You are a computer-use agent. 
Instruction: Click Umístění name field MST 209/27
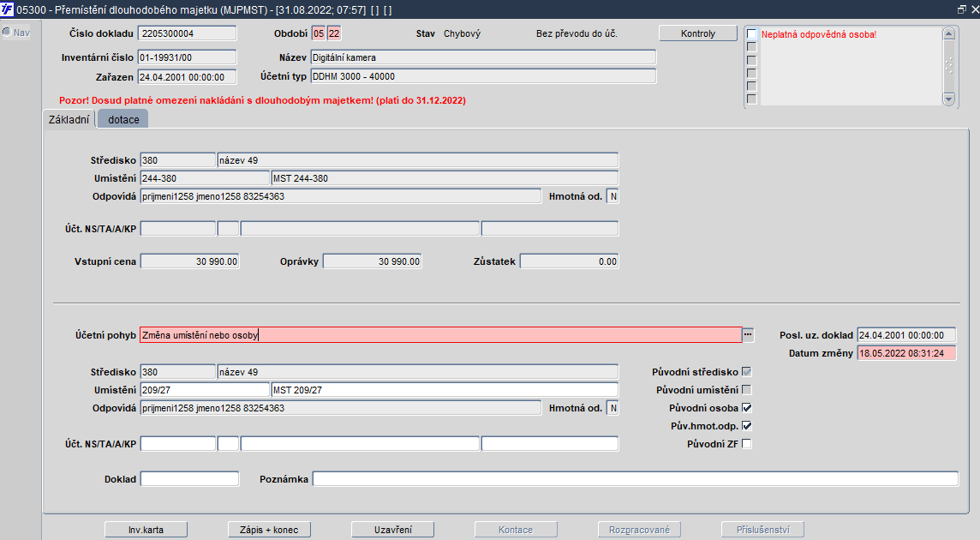[x=445, y=390]
